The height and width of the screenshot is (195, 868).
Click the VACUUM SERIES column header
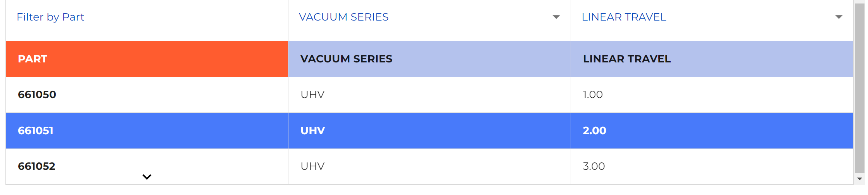(x=346, y=59)
